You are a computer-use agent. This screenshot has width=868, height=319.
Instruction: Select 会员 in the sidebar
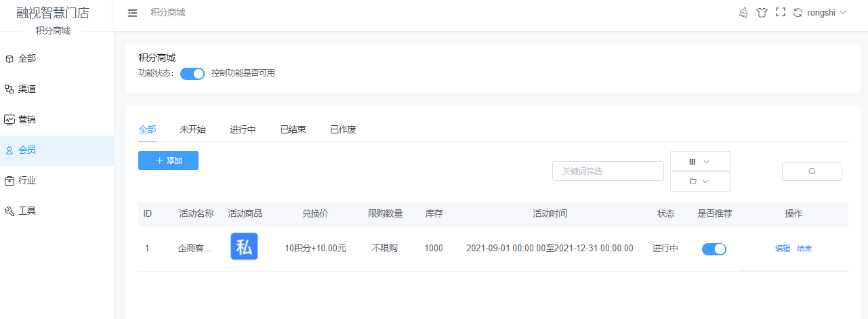pos(57,150)
